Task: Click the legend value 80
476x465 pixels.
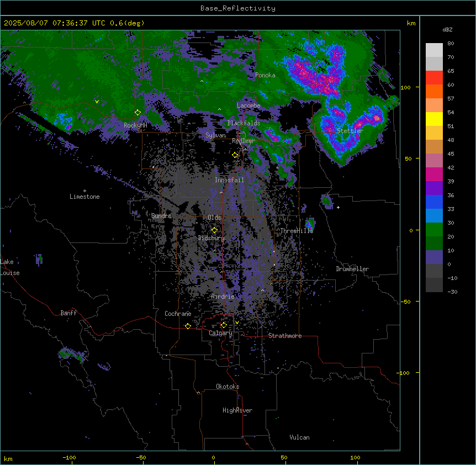Action: click(451, 44)
